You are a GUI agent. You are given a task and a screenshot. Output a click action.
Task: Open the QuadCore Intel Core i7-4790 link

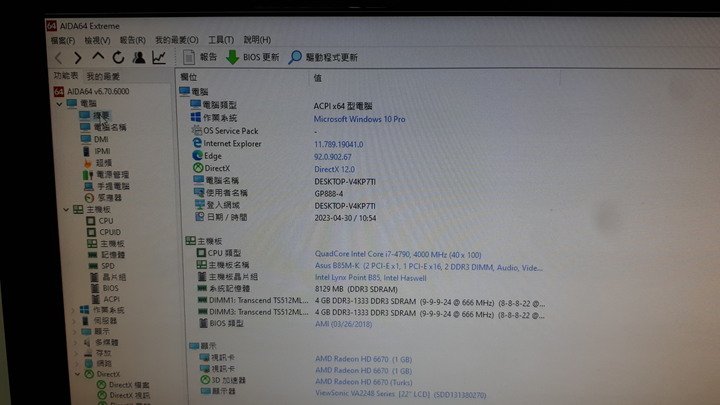398,254
